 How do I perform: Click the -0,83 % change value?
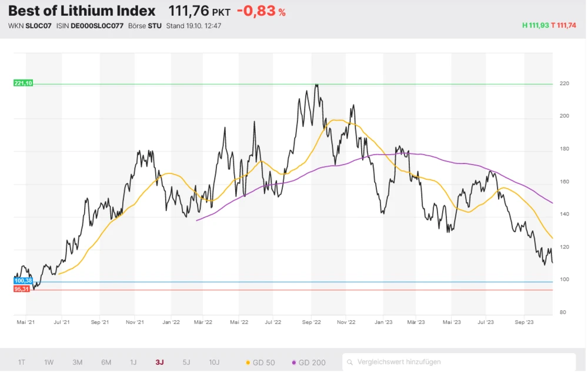260,11
